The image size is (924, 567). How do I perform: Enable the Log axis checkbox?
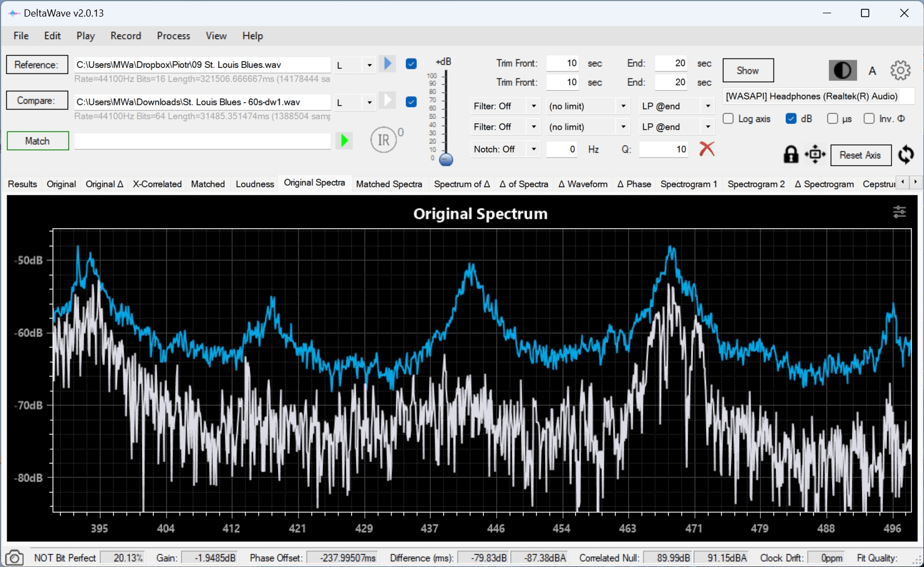(x=728, y=119)
